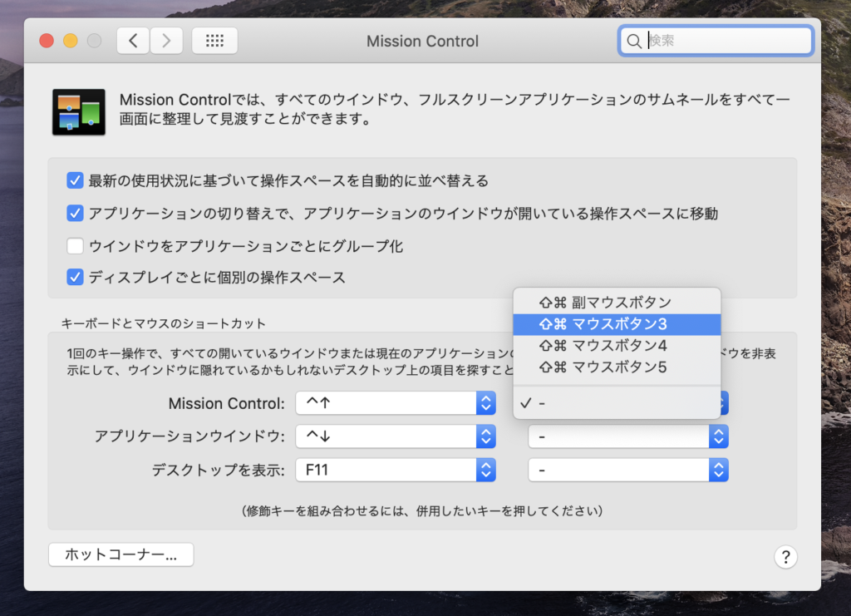
Task: Click the デスクトップを表示: row label
Action: pos(219,470)
